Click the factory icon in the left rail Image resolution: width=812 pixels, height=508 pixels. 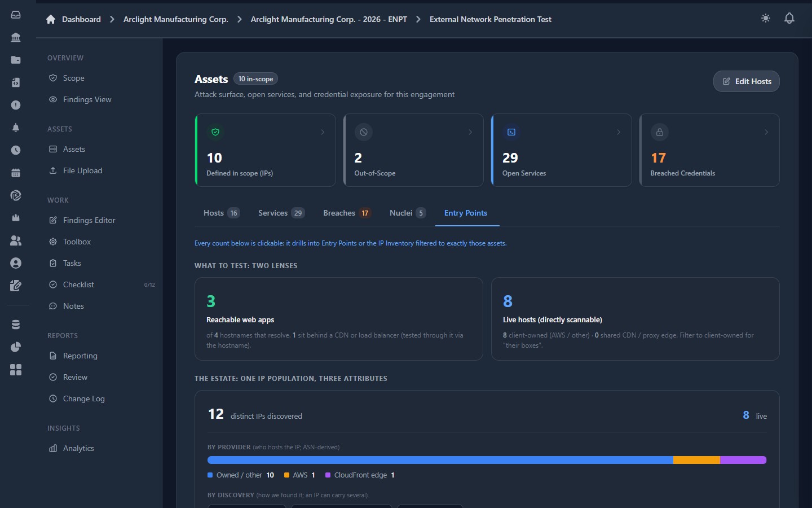pos(16,218)
